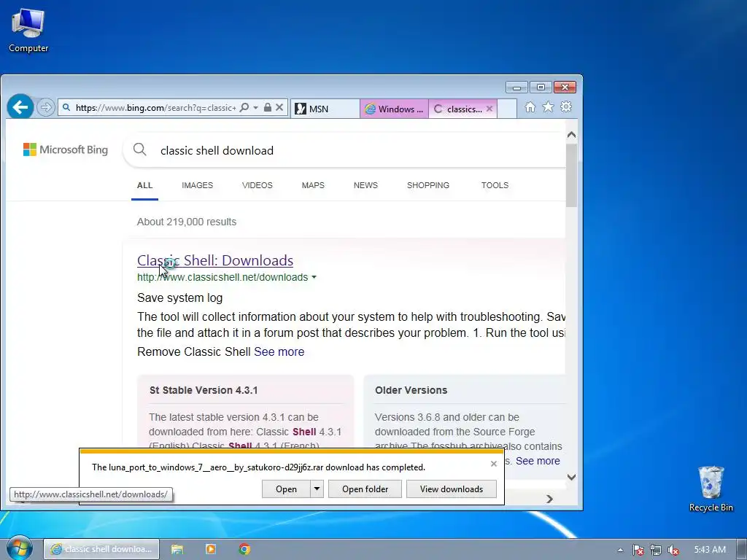Launch Google Chrome from the taskbar
The image size is (747, 560).
point(244,549)
